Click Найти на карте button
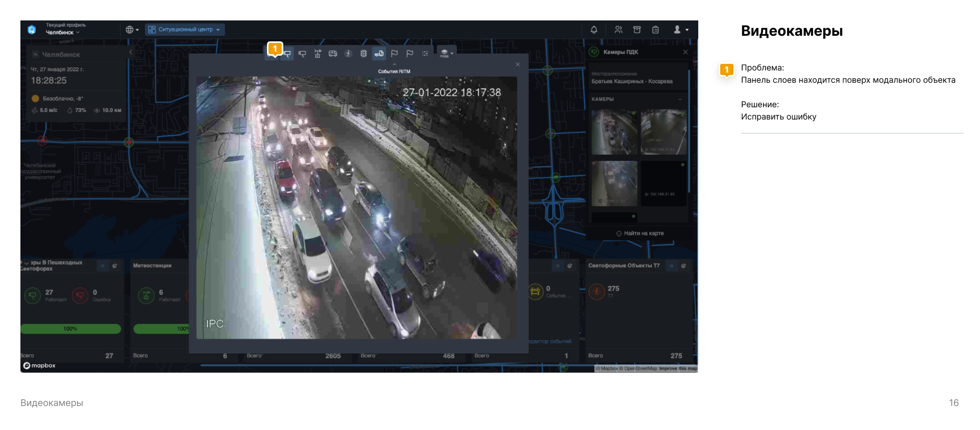The image size is (980, 430). 640,233
